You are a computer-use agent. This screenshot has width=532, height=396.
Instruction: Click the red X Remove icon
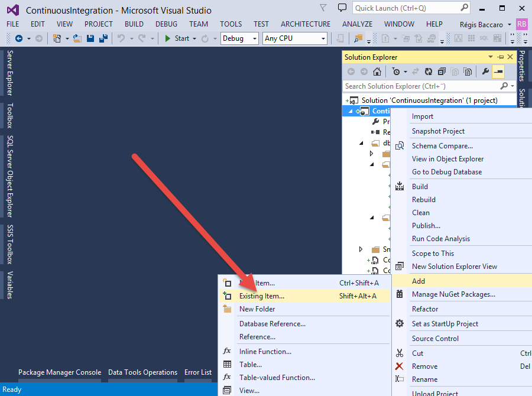point(400,366)
